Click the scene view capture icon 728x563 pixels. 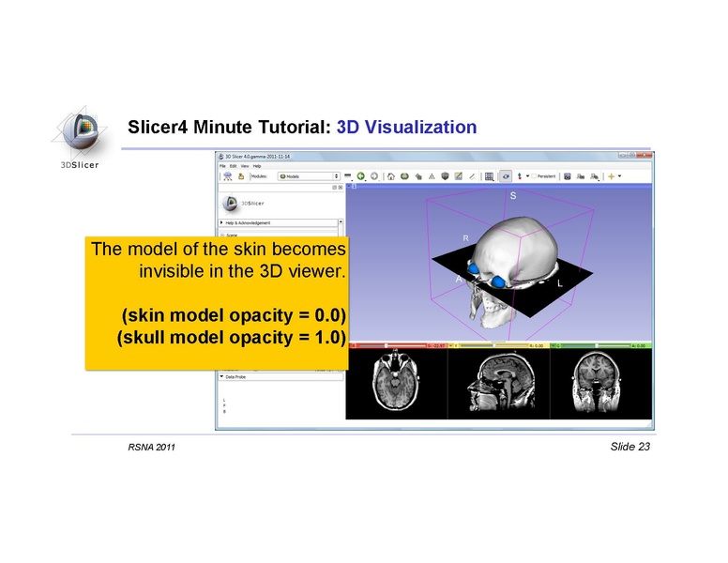[581, 176]
